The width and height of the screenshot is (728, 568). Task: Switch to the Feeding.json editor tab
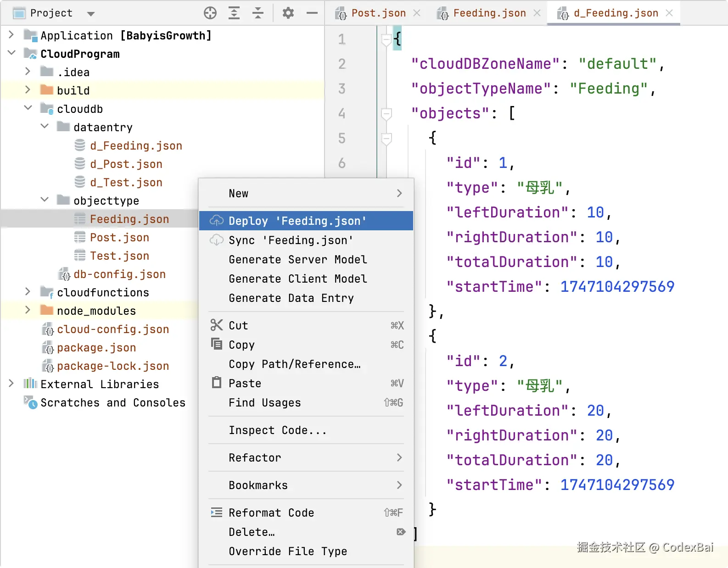click(x=489, y=13)
